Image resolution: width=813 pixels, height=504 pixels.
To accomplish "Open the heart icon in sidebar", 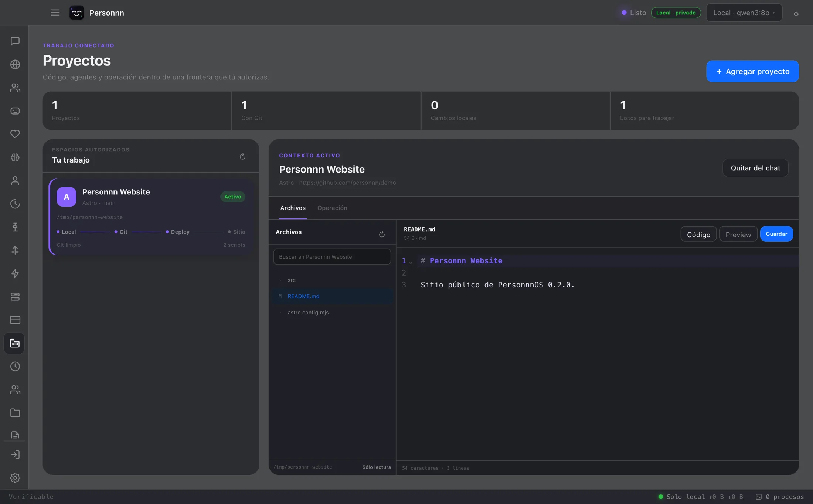I will click(x=15, y=134).
